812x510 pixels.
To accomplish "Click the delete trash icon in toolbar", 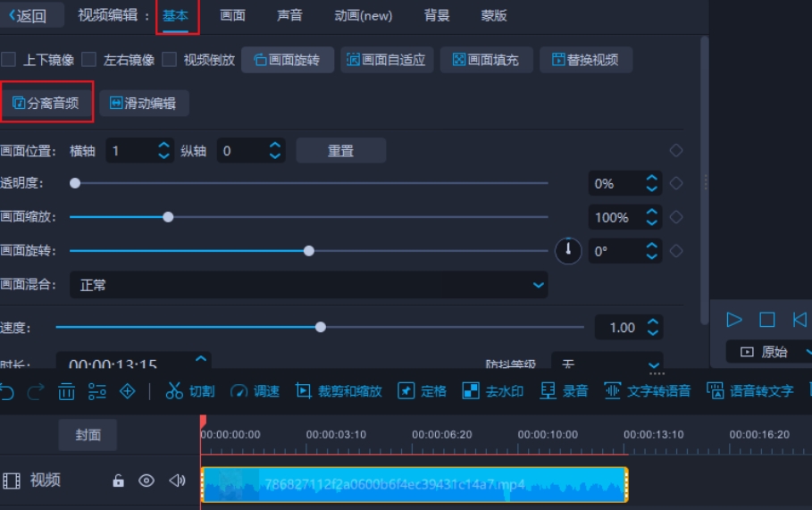I will coord(66,391).
